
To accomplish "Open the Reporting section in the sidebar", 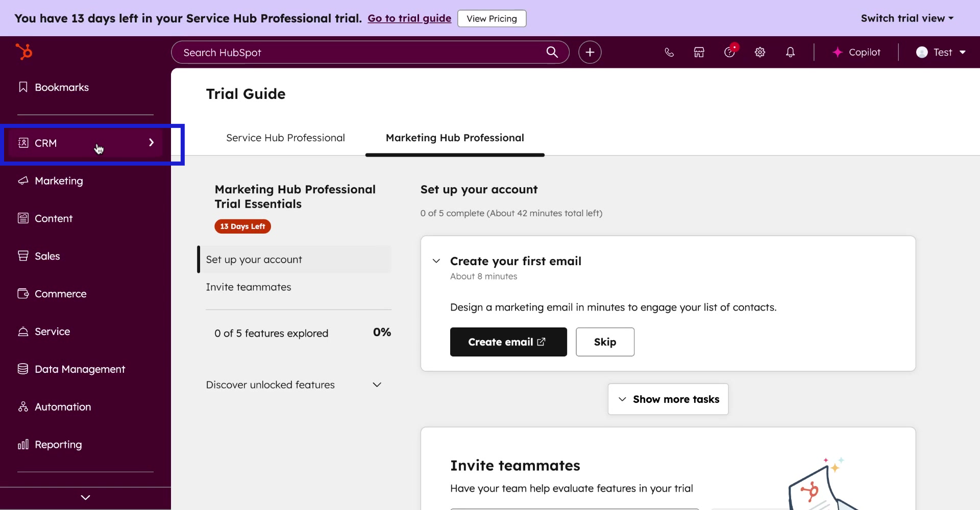I will pos(58,444).
